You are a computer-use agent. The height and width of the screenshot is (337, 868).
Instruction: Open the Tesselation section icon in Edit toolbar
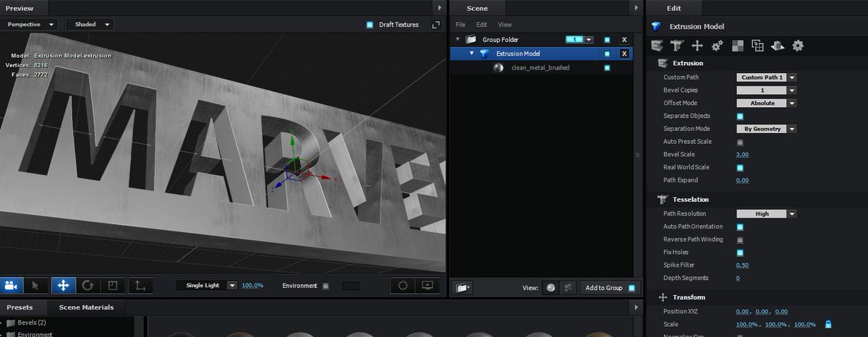[x=677, y=46]
